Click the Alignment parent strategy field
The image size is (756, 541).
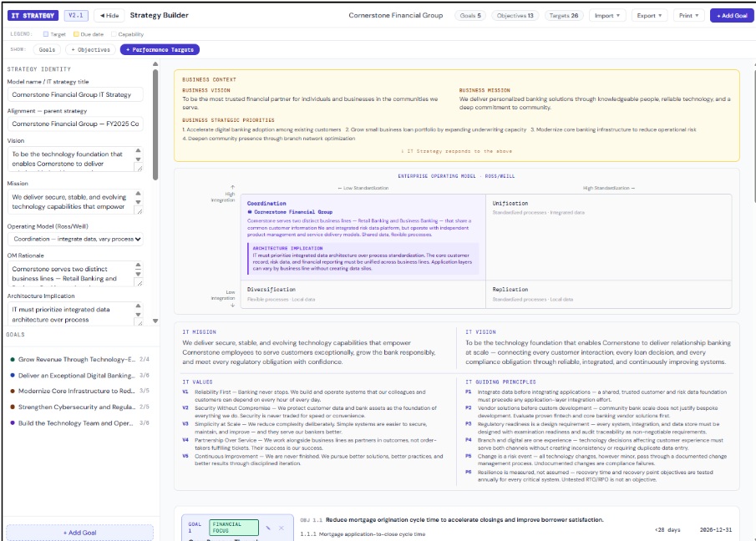[x=75, y=124]
